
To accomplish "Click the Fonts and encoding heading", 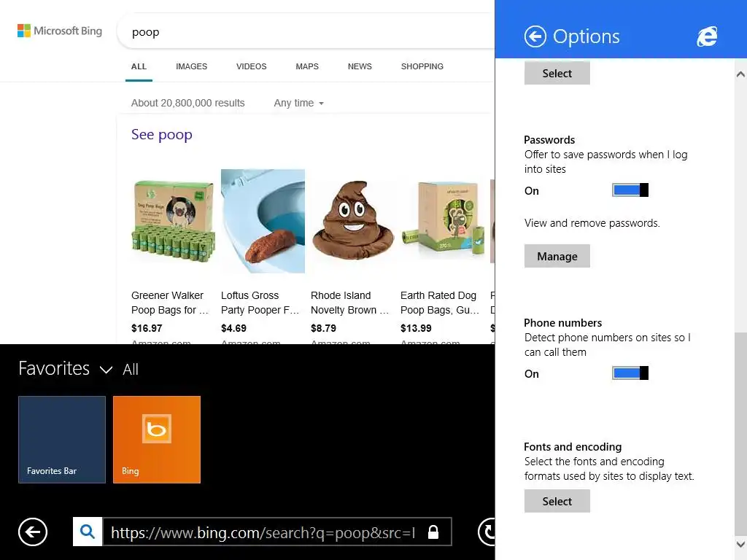I will coord(573,447).
